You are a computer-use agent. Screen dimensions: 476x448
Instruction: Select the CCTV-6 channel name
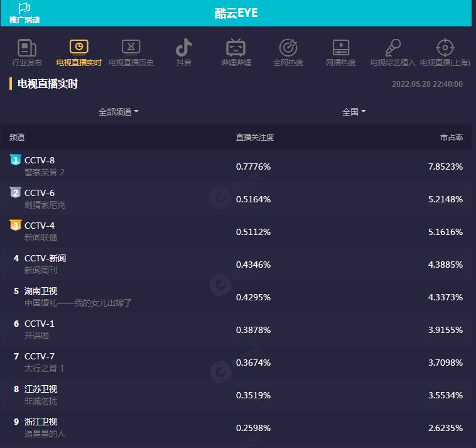(40, 193)
